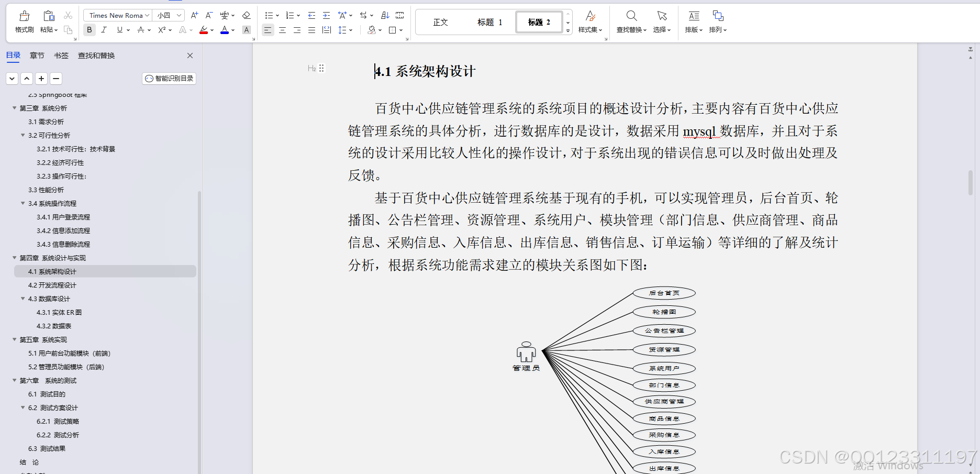Image resolution: width=980 pixels, height=474 pixels.
Task: Open the borders dropdown icon
Action: point(396,30)
